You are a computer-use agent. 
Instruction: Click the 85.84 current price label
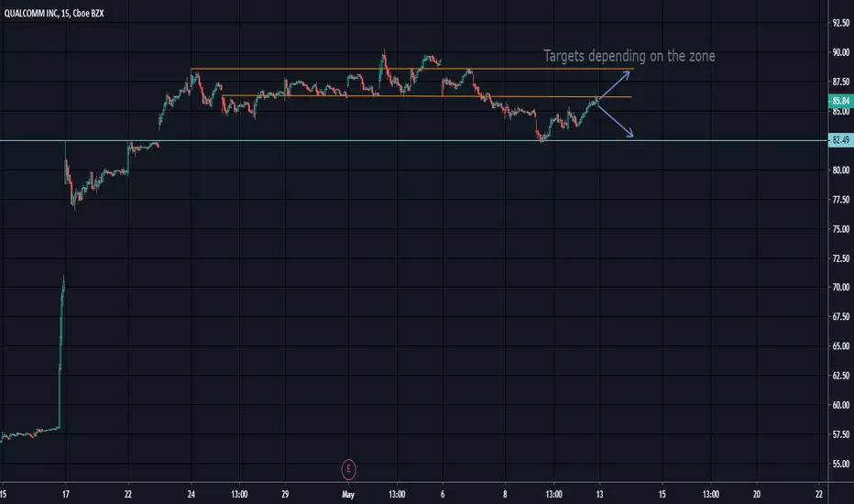(x=840, y=101)
